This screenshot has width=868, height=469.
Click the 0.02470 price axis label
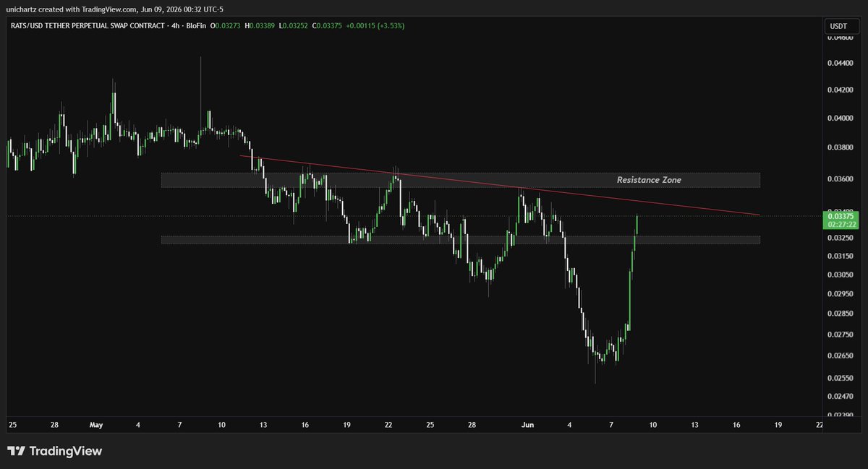point(841,397)
